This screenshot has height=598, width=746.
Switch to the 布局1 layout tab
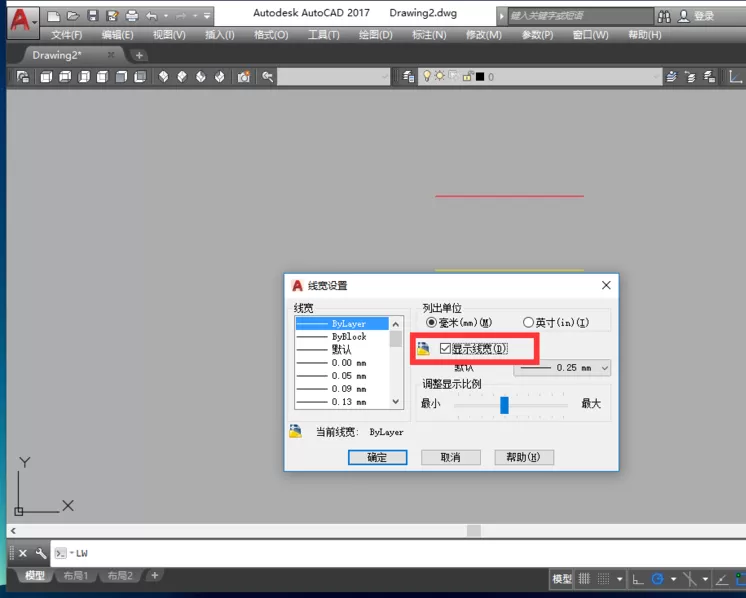(76, 576)
